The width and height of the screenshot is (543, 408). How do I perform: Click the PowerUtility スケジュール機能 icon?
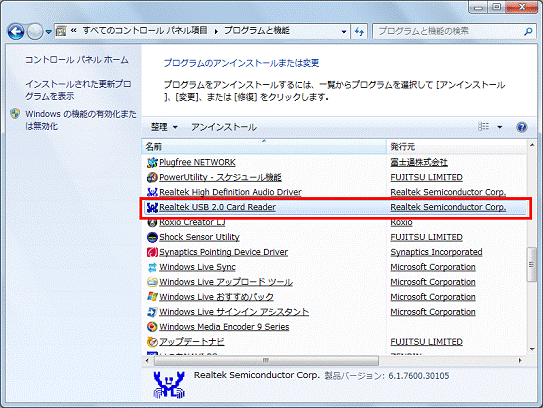(152, 177)
